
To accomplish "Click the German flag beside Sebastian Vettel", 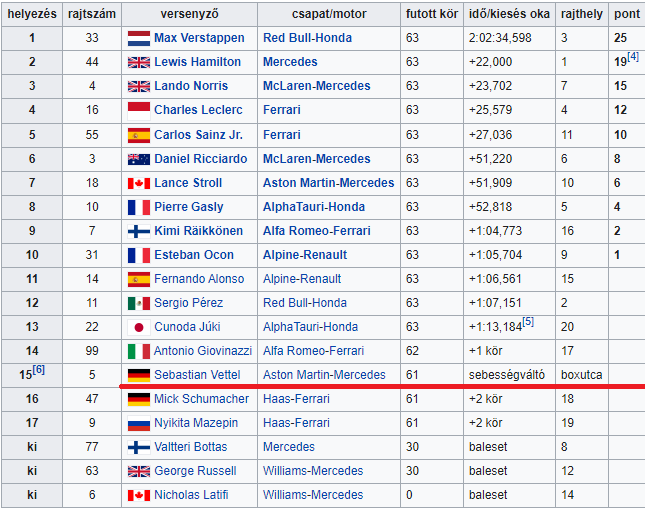I will [138, 375].
